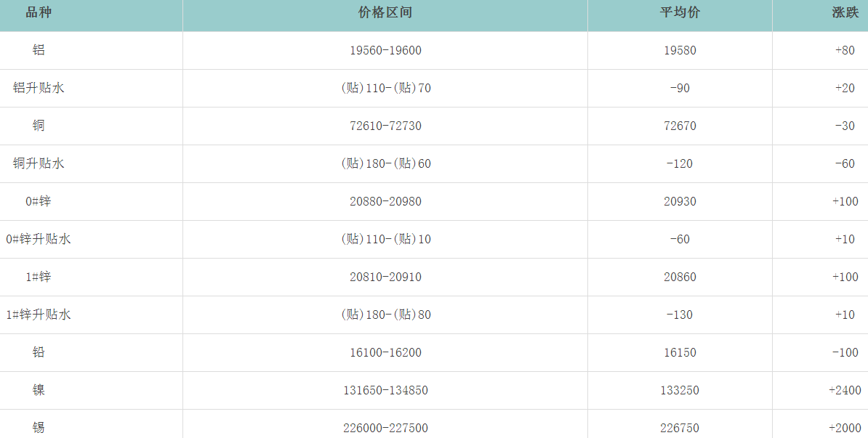Image resolution: width=868 pixels, height=438 pixels.
Task: Select the 铝升贴水 row label
Action: (39, 88)
